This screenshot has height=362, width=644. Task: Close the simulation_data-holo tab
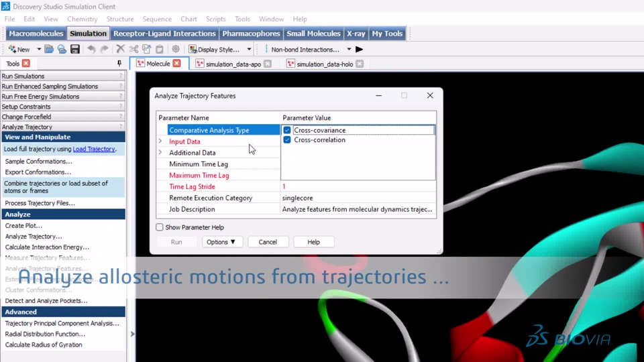pyautogui.click(x=360, y=64)
